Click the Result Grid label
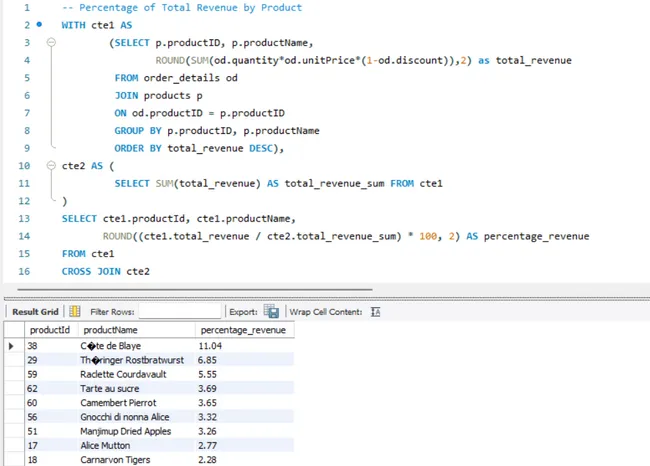This screenshot has height=466, width=650. [35, 312]
